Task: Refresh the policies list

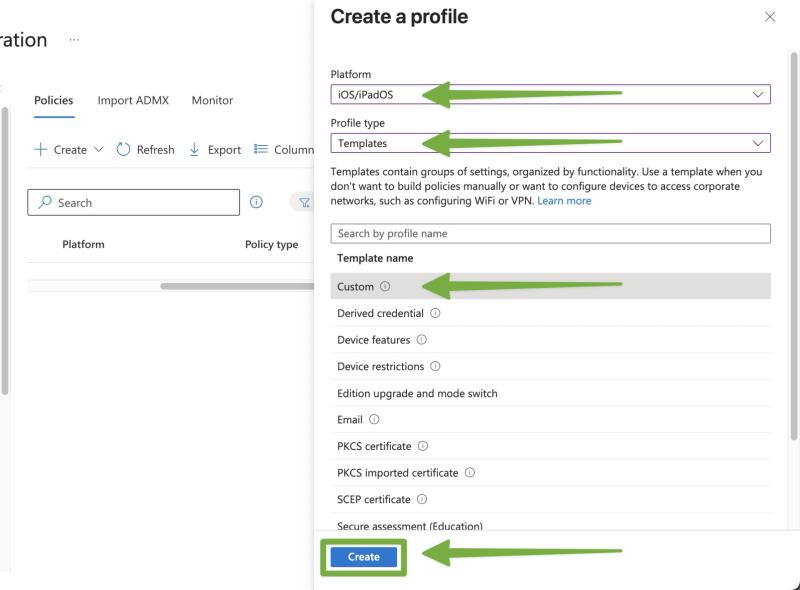Action: pos(148,149)
